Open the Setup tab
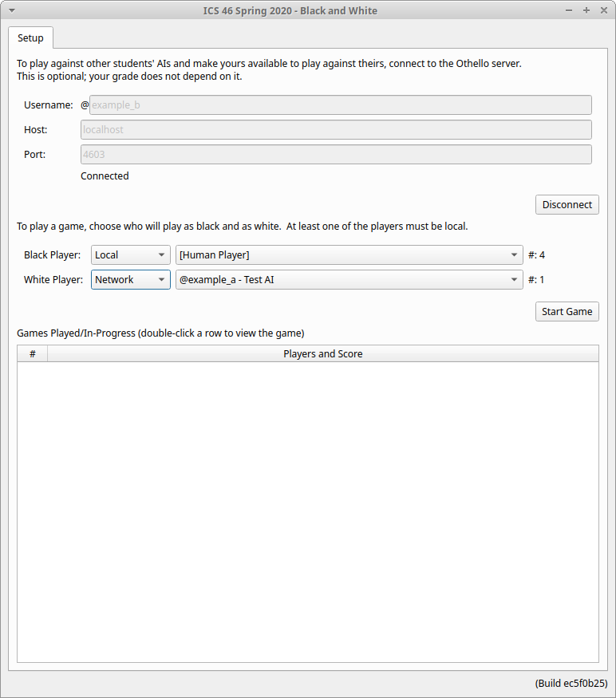This screenshot has width=616, height=698. coord(30,37)
